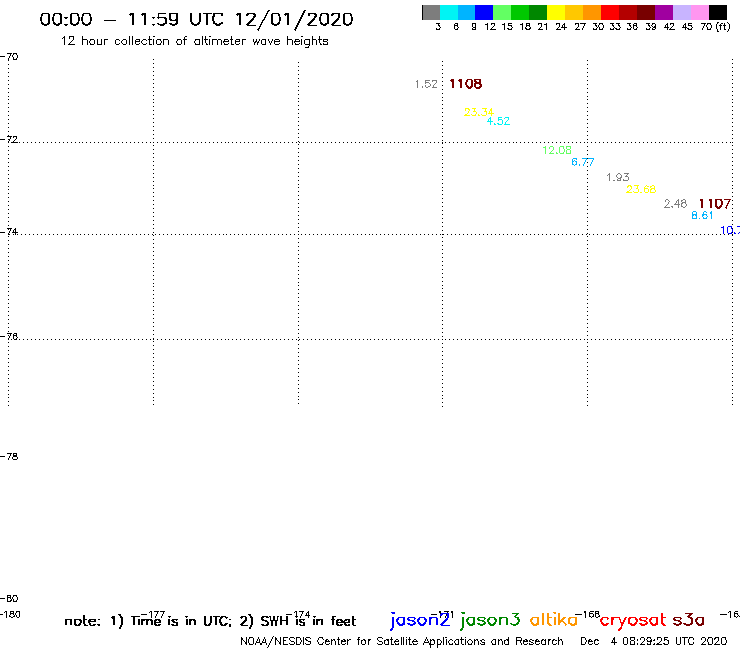Select the green wave height 12.08
The image size is (740, 650).
(x=557, y=151)
